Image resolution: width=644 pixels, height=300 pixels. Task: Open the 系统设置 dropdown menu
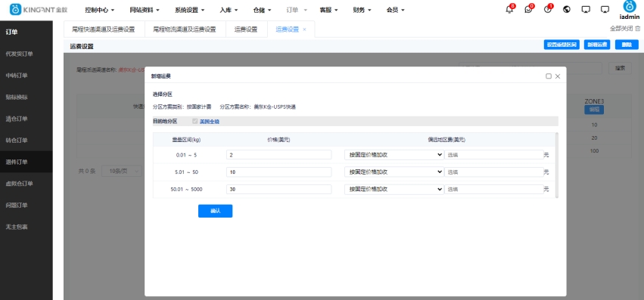189,10
